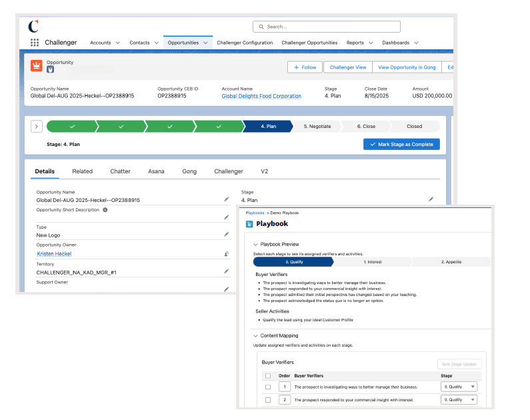This screenshot has width=530, height=420.
Task: Open the Challenger Opportunities tab
Action: (309, 43)
